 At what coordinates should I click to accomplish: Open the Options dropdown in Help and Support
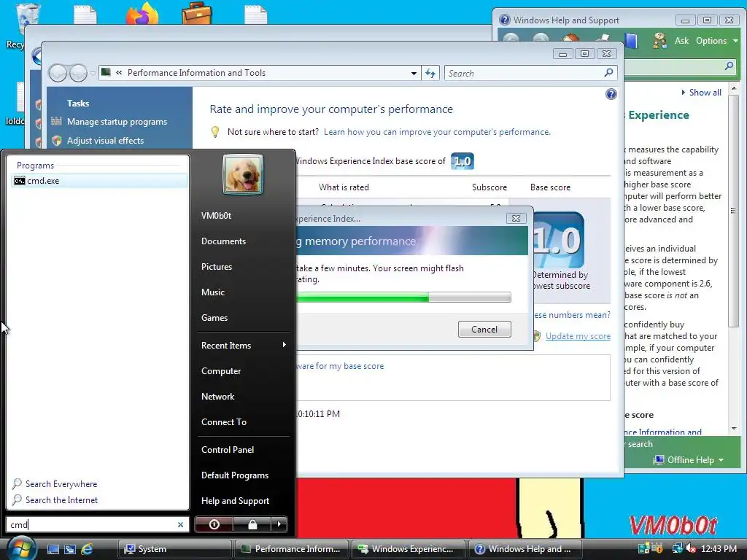coord(716,41)
